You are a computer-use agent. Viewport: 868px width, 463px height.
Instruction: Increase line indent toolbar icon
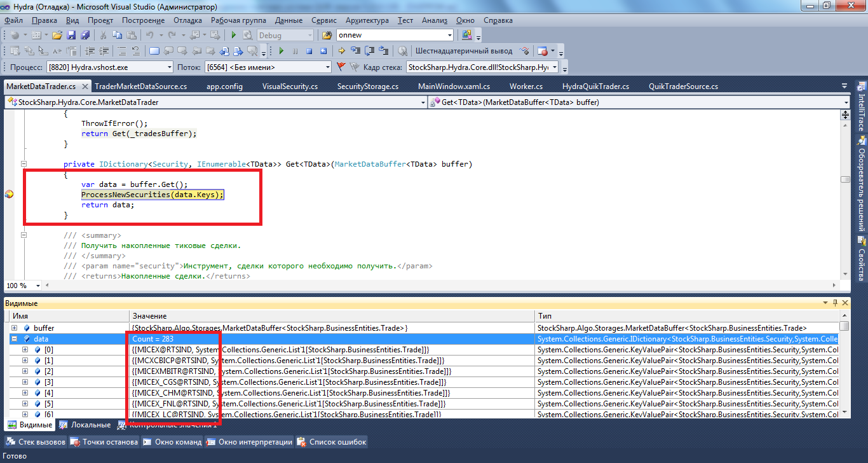[104, 51]
